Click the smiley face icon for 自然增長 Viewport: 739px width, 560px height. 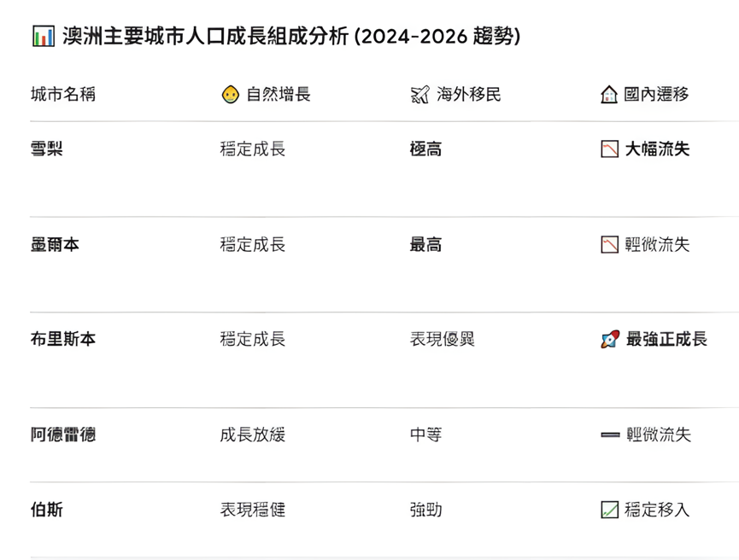(230, 95)
